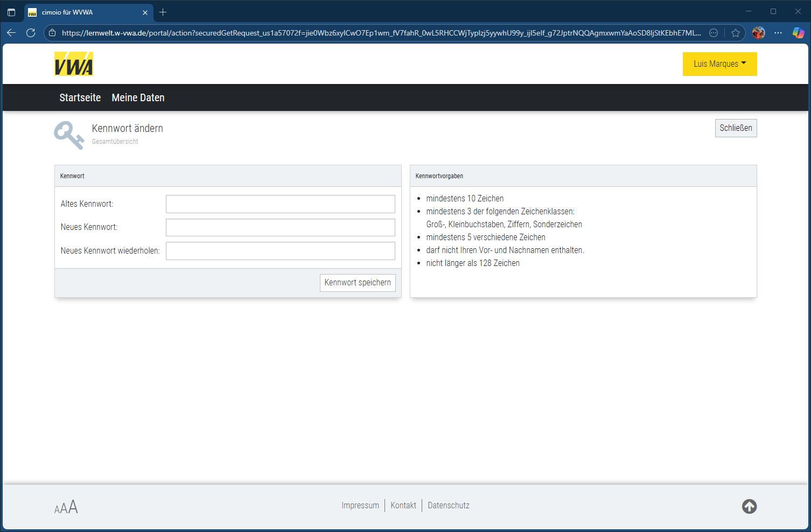Click the browser back arrow

click(x=11, y=33)
